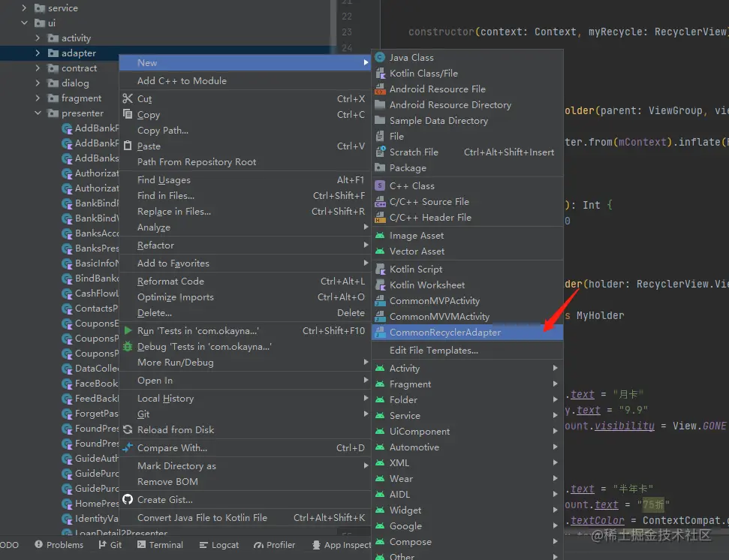The image size is (729, 560).
Task: Click the green Run triangle icon
Action: pyautogui.click(x=128, y=330)
